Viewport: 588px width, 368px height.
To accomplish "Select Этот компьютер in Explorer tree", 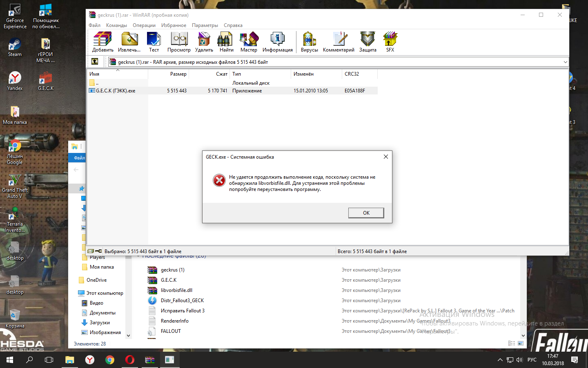I will 105,293.
